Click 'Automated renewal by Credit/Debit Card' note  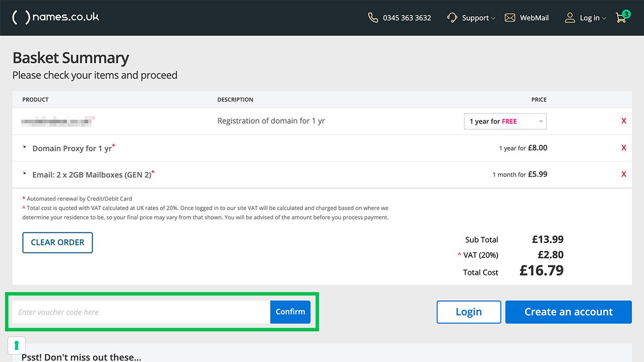pos(79,199)
